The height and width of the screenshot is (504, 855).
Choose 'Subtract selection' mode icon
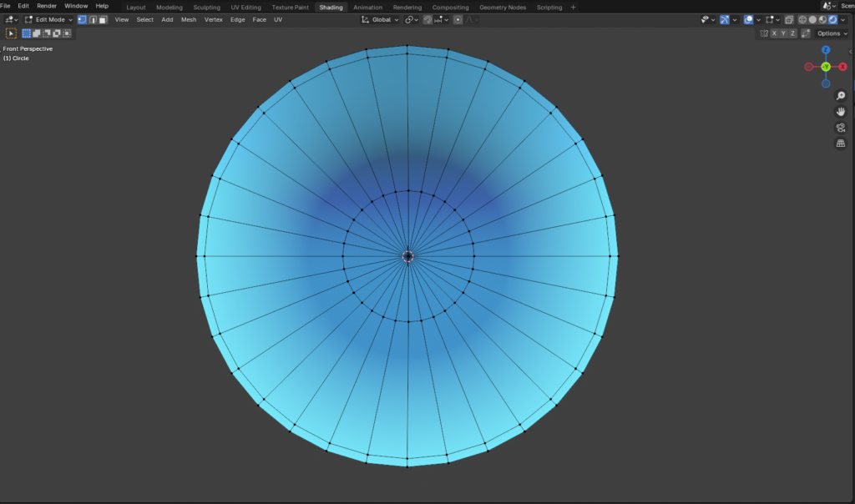[47, 33]
